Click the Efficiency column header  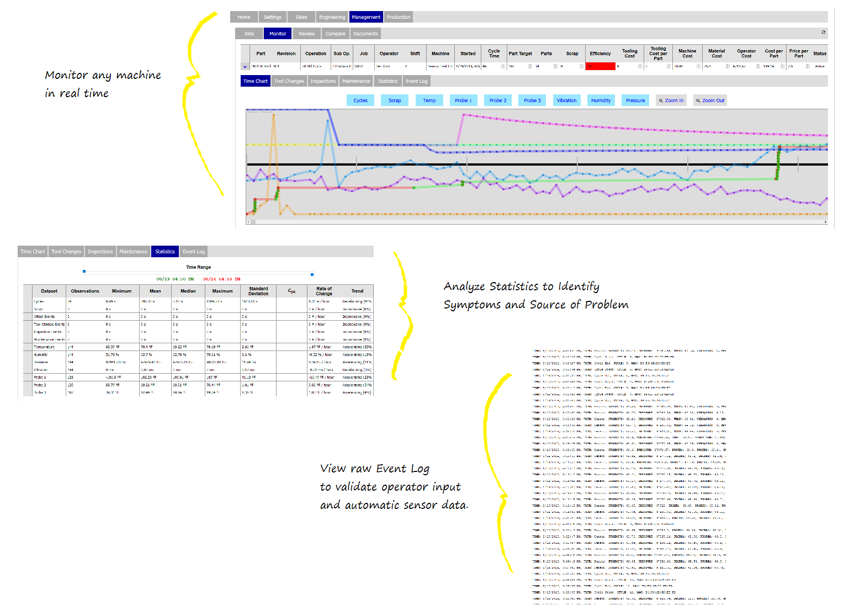(x=600, y=54)
